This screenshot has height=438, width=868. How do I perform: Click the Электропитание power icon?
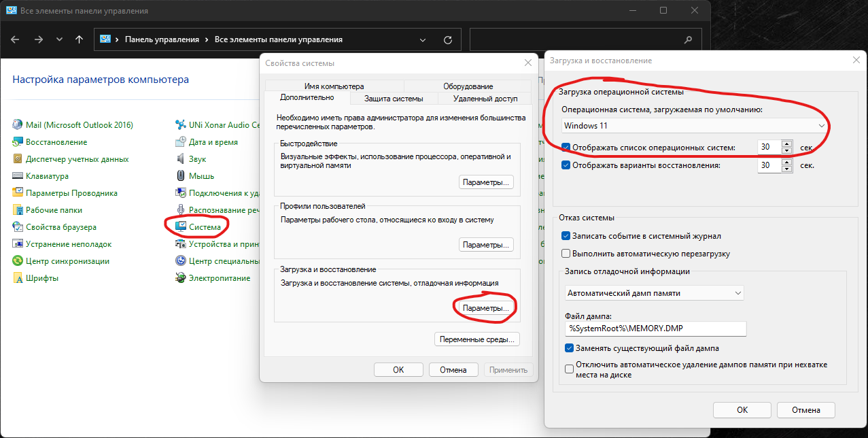click(181, 278)
